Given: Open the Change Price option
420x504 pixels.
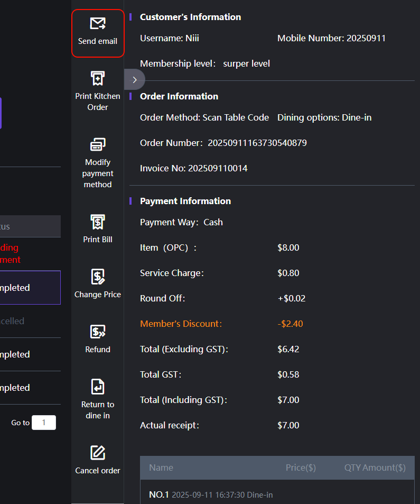Looking at the screenshot, I should pos(98,277).
